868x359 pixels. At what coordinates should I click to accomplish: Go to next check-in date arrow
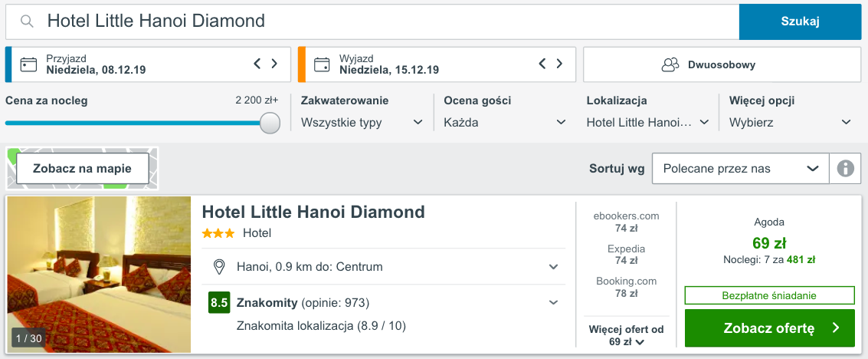274,64
